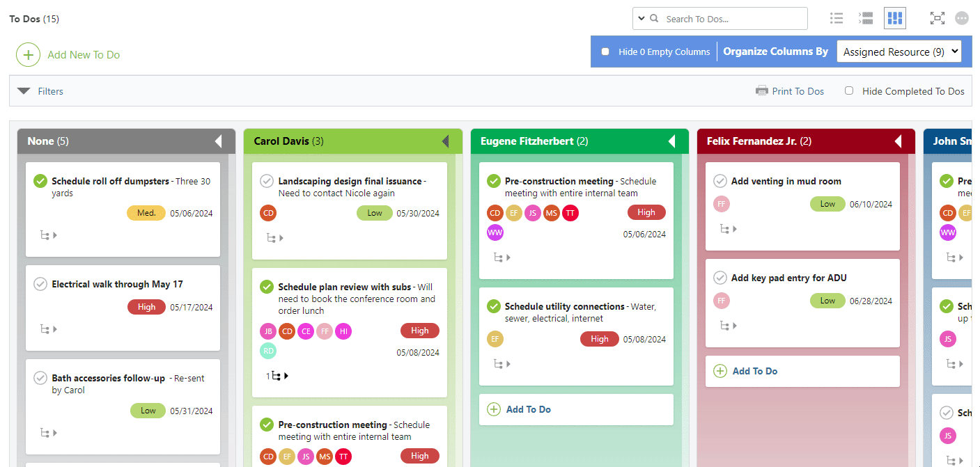980x467 pixels.
Task: Collapse the Carol Davis column
Action: [445, 141]
